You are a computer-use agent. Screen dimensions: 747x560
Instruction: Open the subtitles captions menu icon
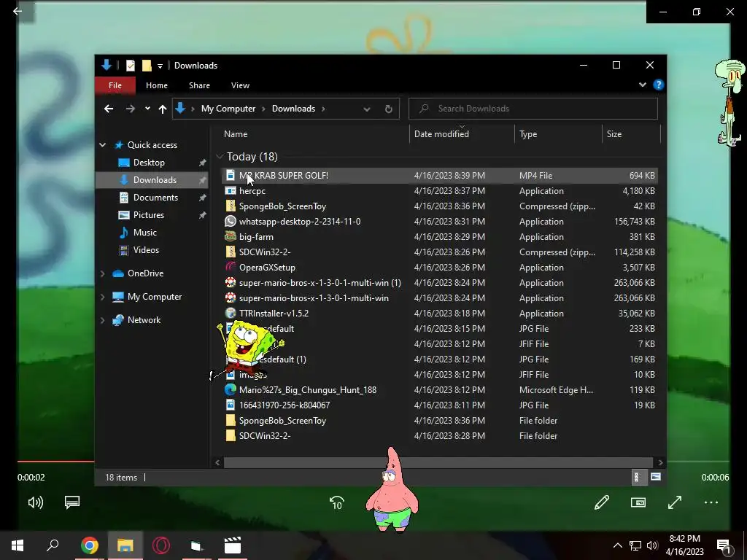[72, 502]
